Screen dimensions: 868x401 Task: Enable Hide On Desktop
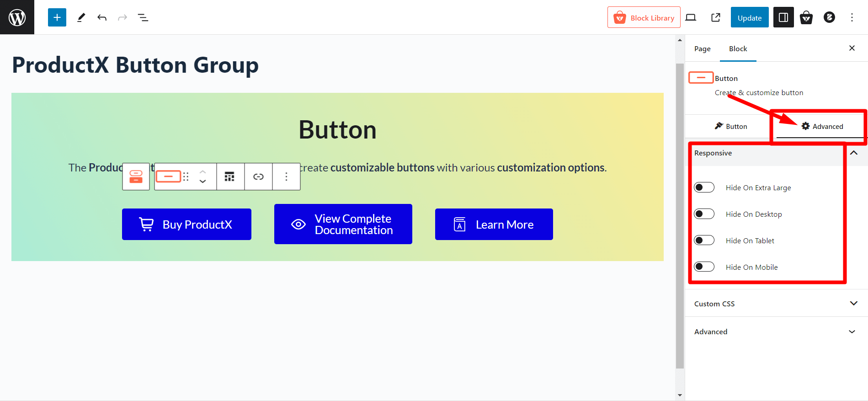704,214
